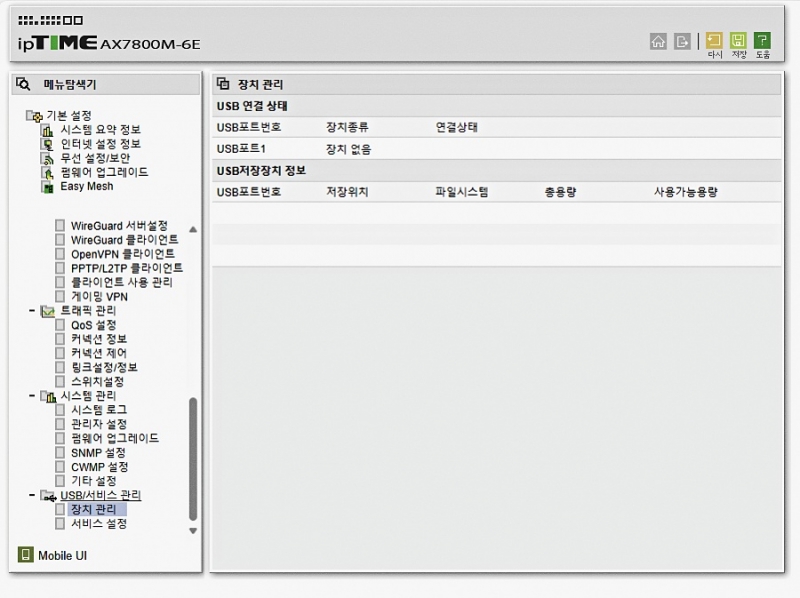Click the menu tree scroll-down arrow

(193, 531)
